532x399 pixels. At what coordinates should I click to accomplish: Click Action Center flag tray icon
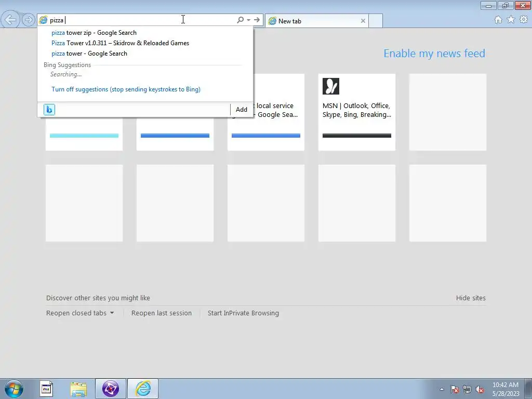(455, 389)
